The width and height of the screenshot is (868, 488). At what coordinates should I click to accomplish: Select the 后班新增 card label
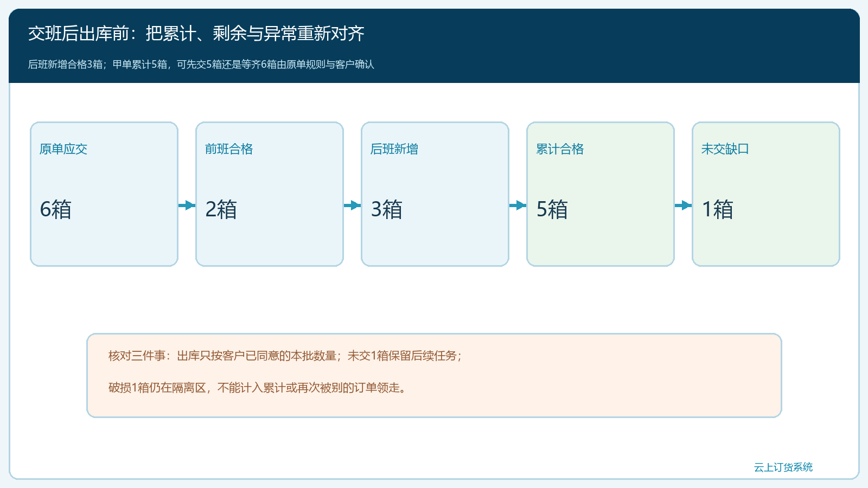click(394, 149)
